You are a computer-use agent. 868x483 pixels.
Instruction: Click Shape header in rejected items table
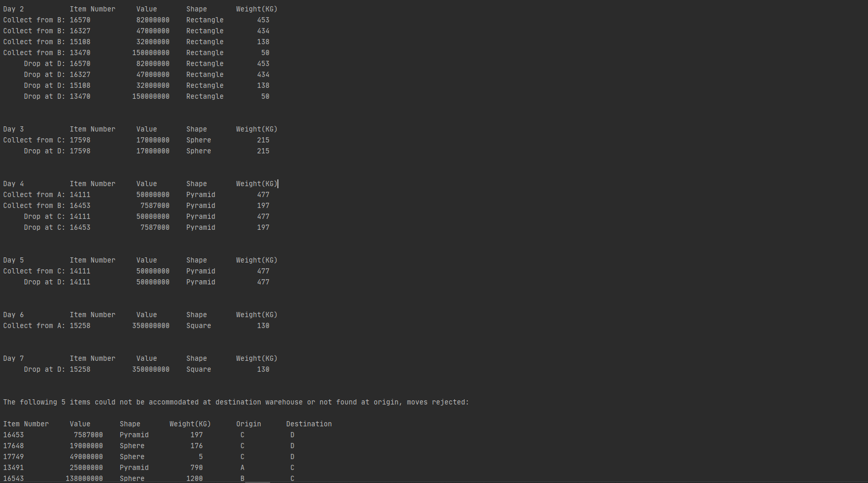(x=130, y=424)
